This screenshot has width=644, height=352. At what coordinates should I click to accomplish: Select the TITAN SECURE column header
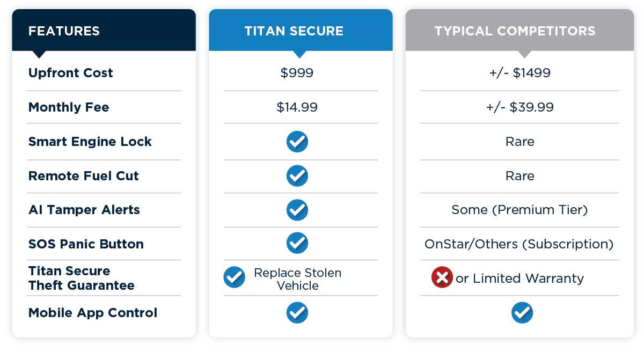click(x=301, y=31)
